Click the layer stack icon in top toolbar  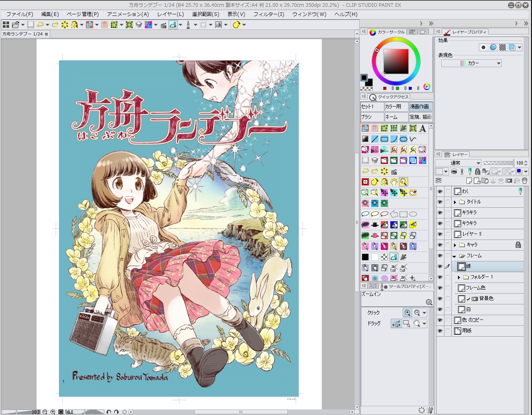point(139,25)
